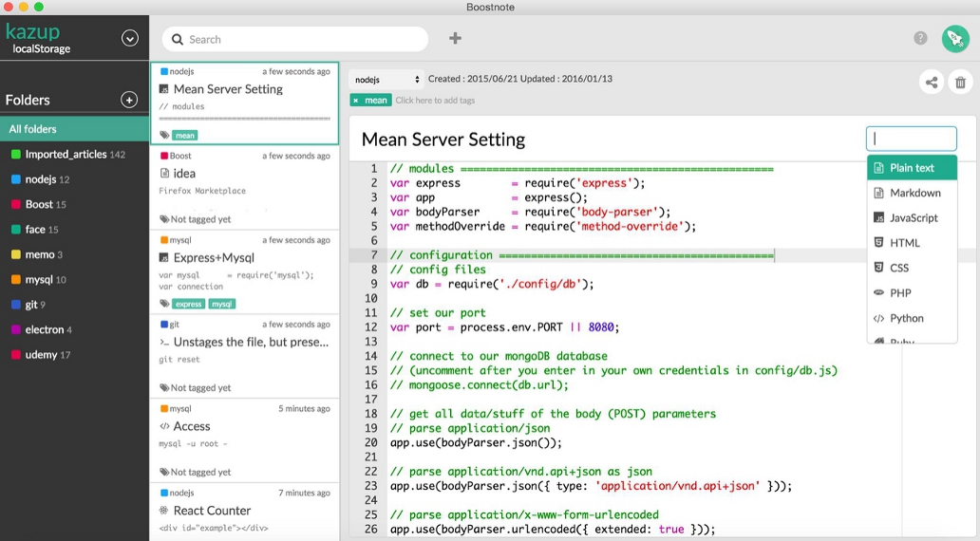Open the kazup account dropdown chevron
The width and height of the screenshot is (980, 541).
pyautogui.click(x=130, y=38)
